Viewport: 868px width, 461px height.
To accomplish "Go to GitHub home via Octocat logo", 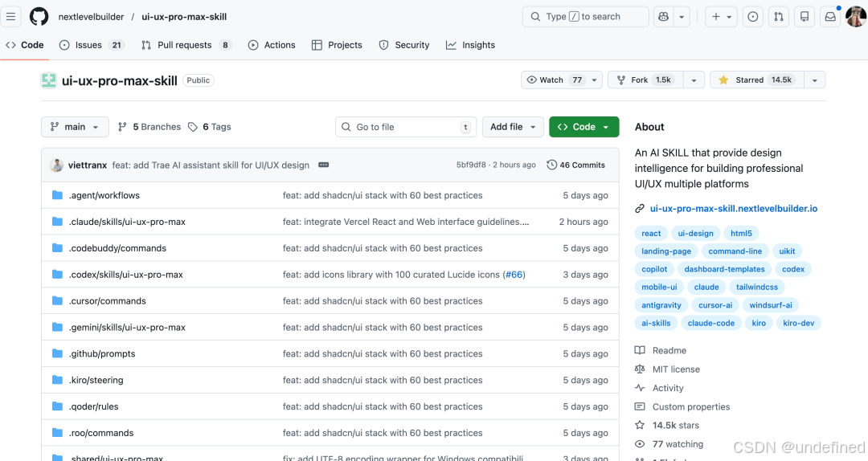I will 39,17.
